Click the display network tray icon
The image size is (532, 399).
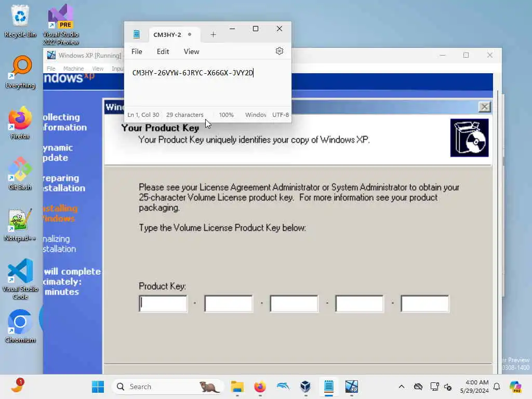[x=434, y=387]
